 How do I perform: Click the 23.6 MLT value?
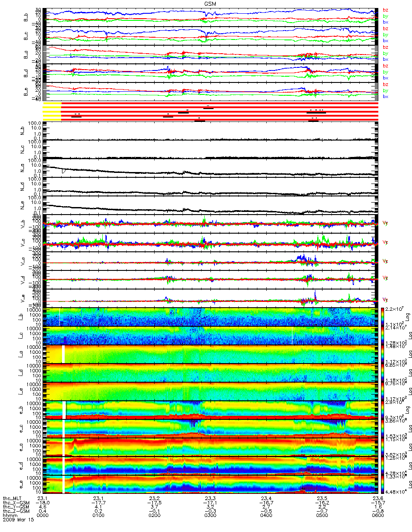point(378,498)
